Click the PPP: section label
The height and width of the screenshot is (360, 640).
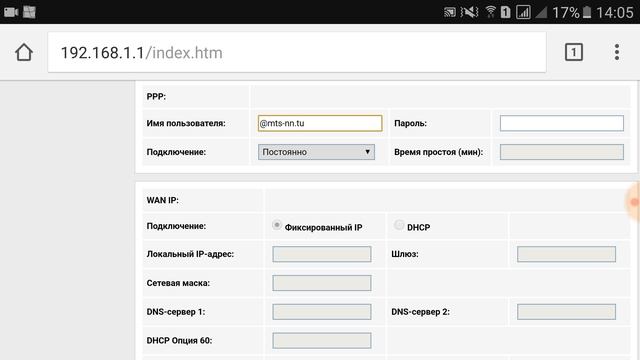pos(156,97)
